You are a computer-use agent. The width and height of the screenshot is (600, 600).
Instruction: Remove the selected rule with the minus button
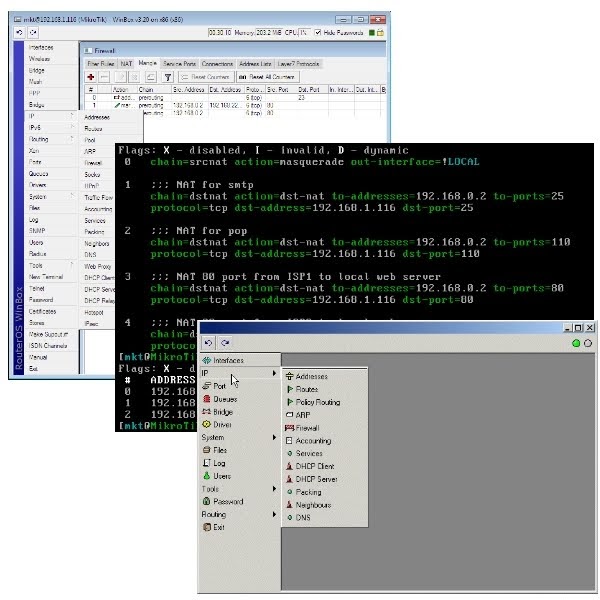point(104,77)
